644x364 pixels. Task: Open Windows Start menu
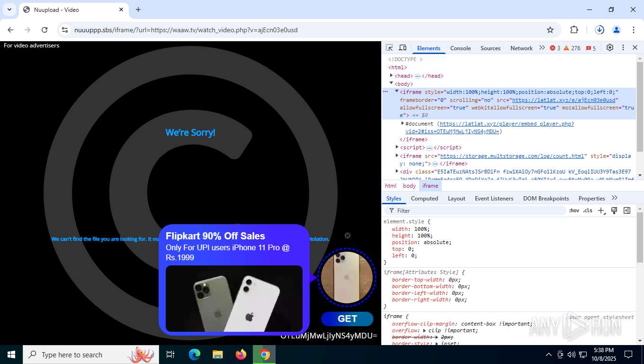[x=11, y=355]
